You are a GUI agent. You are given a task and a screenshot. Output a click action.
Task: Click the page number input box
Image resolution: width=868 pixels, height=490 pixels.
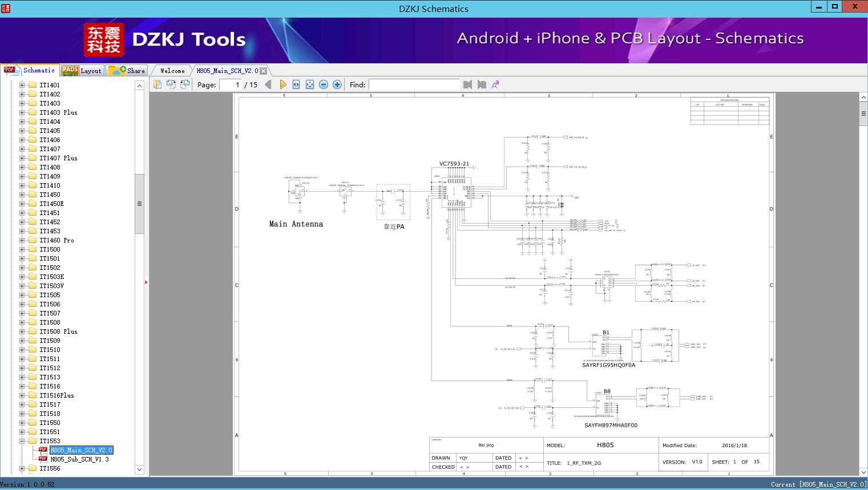230,84
